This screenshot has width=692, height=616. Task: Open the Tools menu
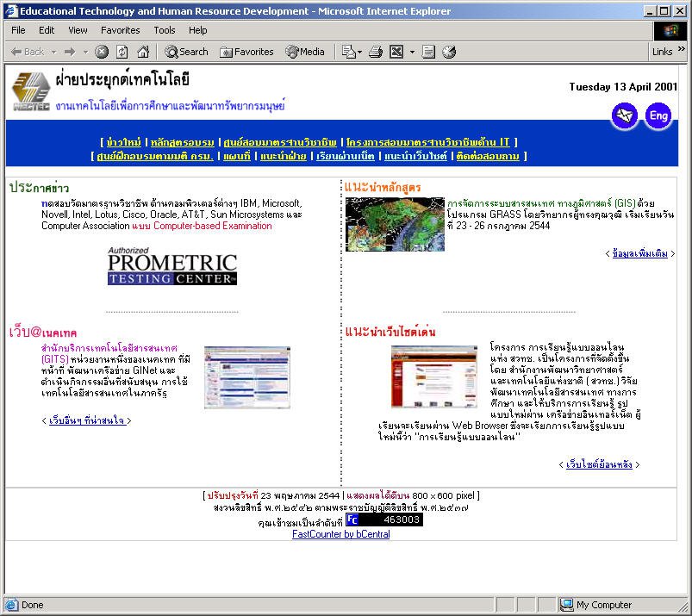tap(164, 30)
